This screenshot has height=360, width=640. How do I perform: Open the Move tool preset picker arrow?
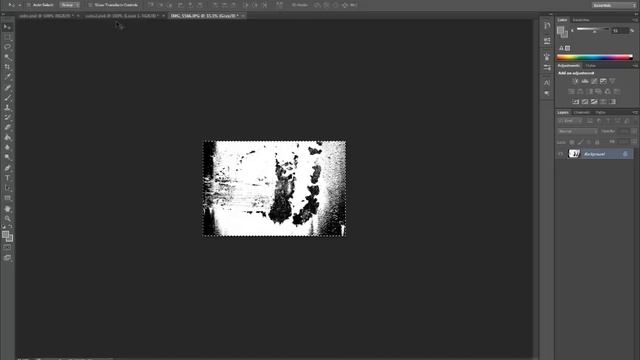(x=19, y=5)
